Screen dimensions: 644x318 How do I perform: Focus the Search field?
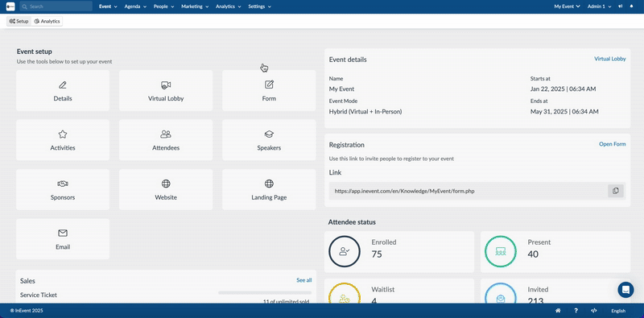[x=56, y=6]
